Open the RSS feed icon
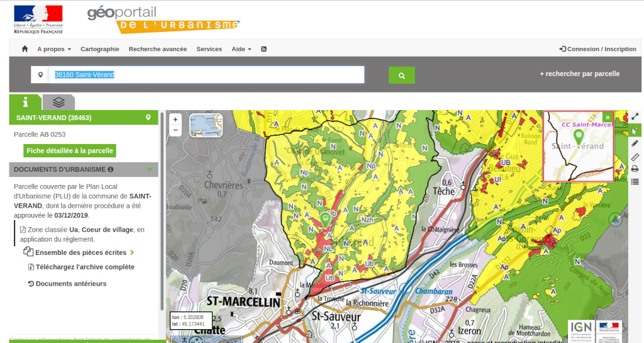This screenshot has width=644, height=343. (x=264, y=49)
